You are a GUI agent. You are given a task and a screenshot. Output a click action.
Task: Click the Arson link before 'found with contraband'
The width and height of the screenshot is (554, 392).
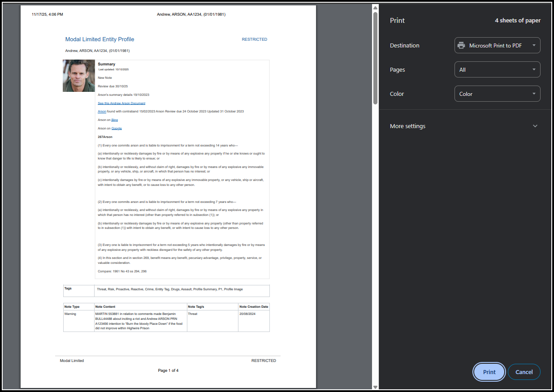tap(102, 112)
